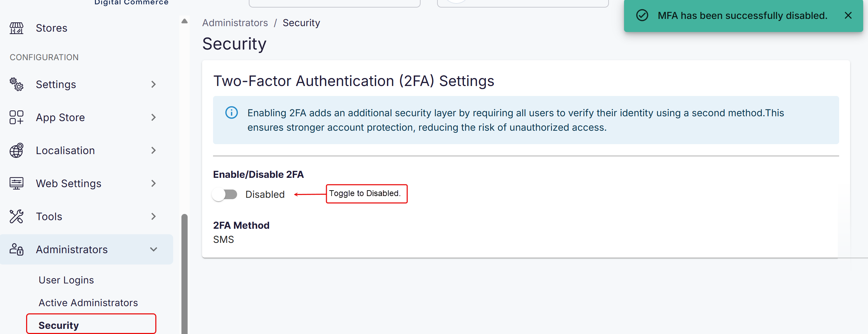The width and height of the screenshot is (868, 334).
Task: Expand the Localisation submenu
Action: [x=154, y=150]
